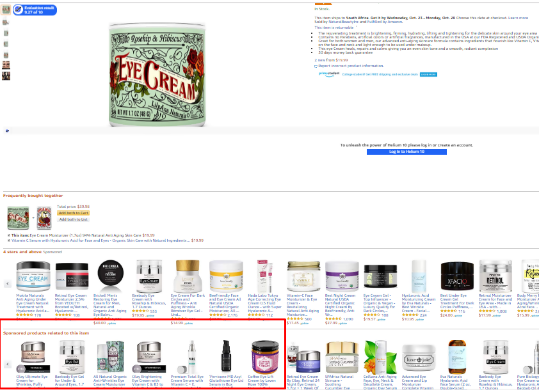The image size is (539, 392).
Task: Click the prime student logo
Action: pyautogui.click(x=329, y=74)
